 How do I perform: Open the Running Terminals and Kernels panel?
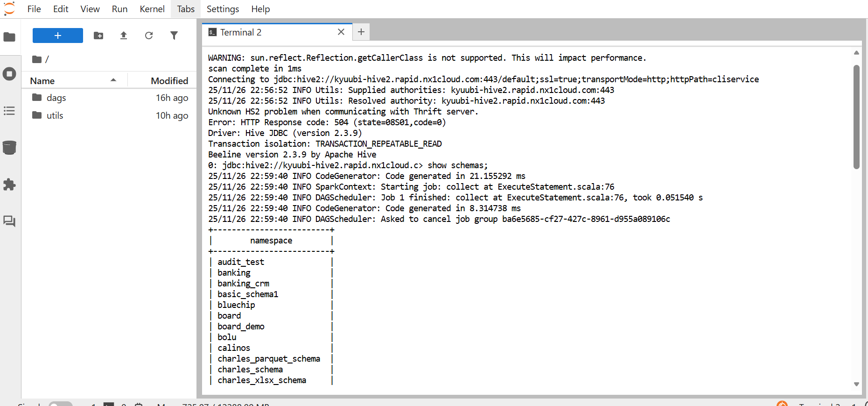point(9,74)
